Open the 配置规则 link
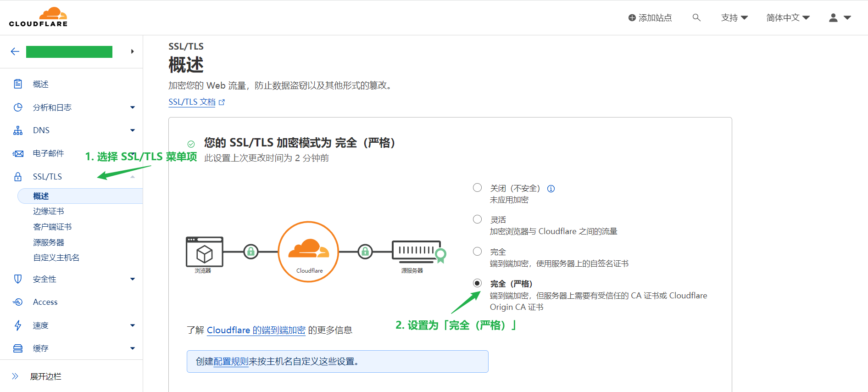This screenshot has width=868, height=392. [x=231, y=362]
